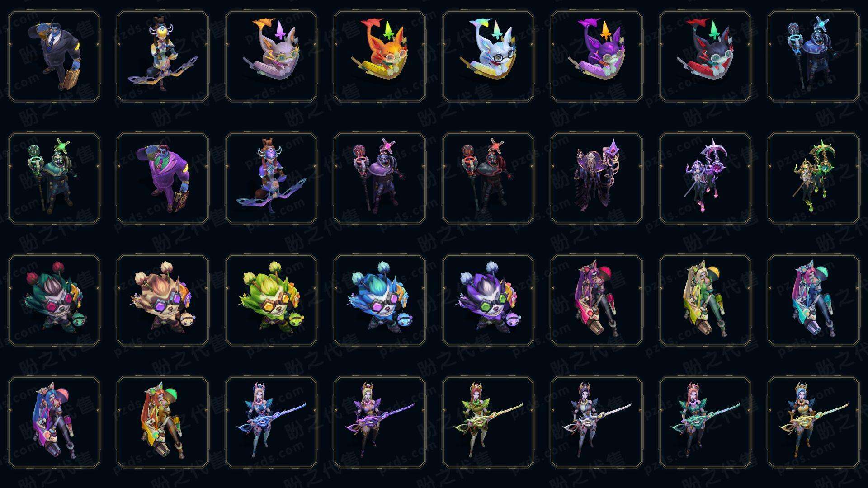868x488 pixels.
Task: Select the purple suit businessman skin
Action: [163, 178]
